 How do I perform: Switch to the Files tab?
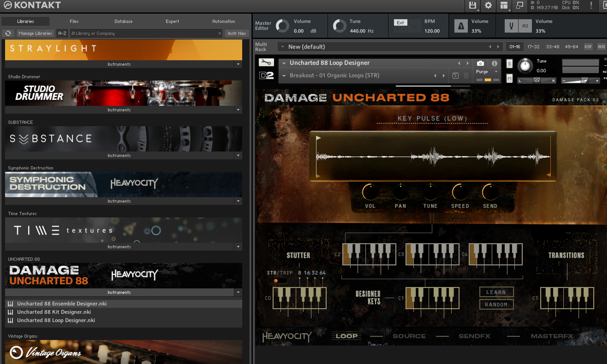tap(74, 21)
